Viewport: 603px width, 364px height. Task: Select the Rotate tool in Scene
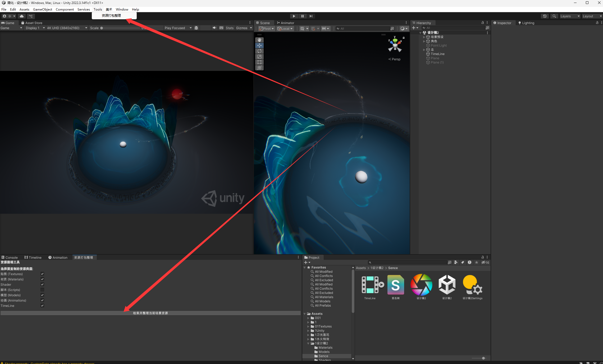pos(259,51)
